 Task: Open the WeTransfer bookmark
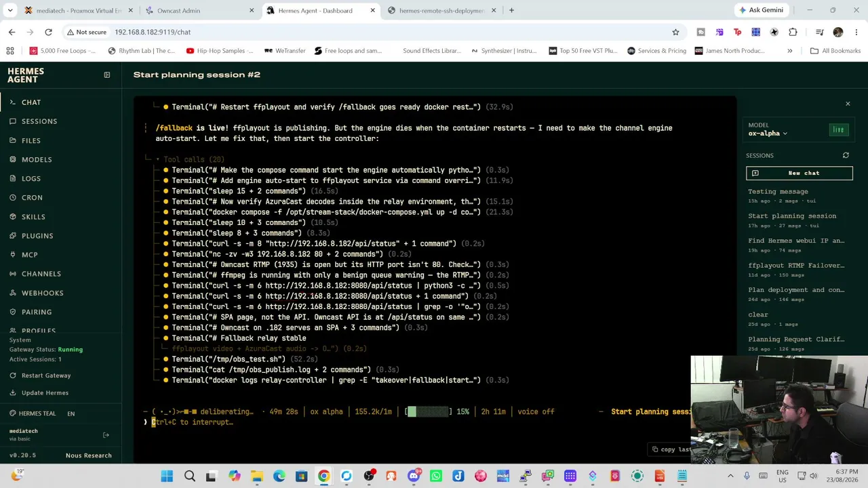(285, 51)
